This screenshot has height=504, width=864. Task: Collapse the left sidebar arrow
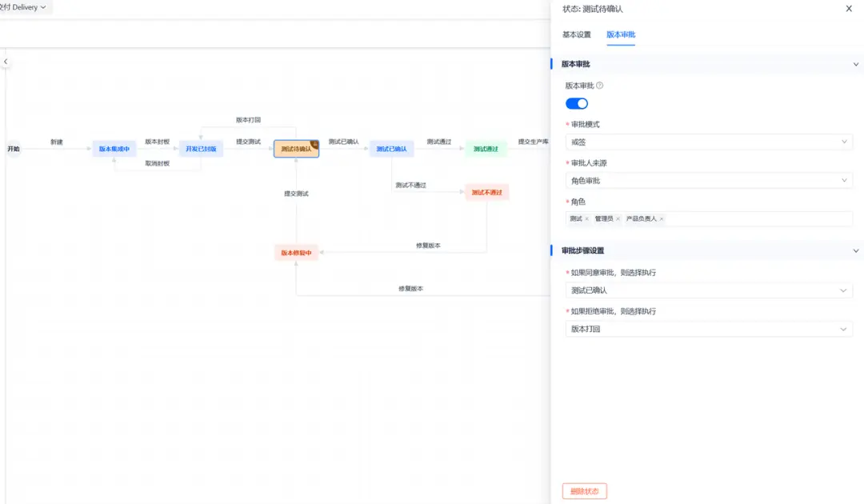pos(6,62)
